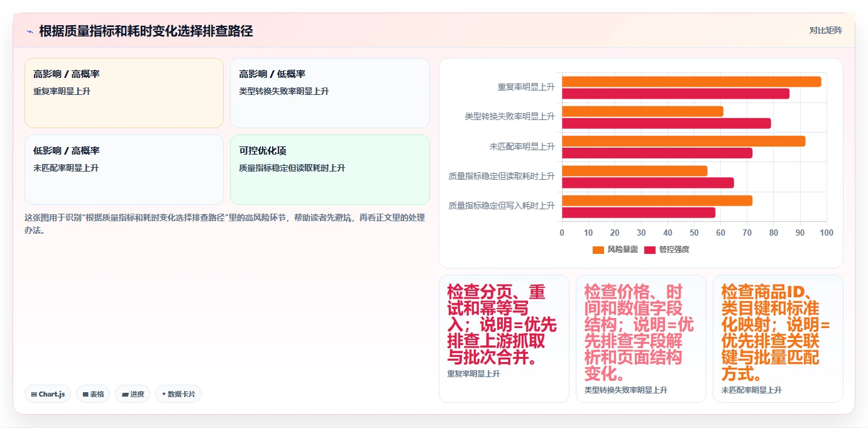The height and width of the screenshot is (428, 868).
Task: Click the 表格 tag
Action: (93, 394)
